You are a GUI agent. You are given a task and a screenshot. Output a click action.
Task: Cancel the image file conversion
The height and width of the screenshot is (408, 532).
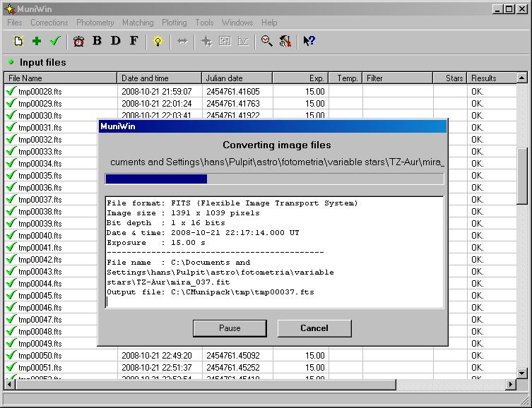(x=314, y=328)
